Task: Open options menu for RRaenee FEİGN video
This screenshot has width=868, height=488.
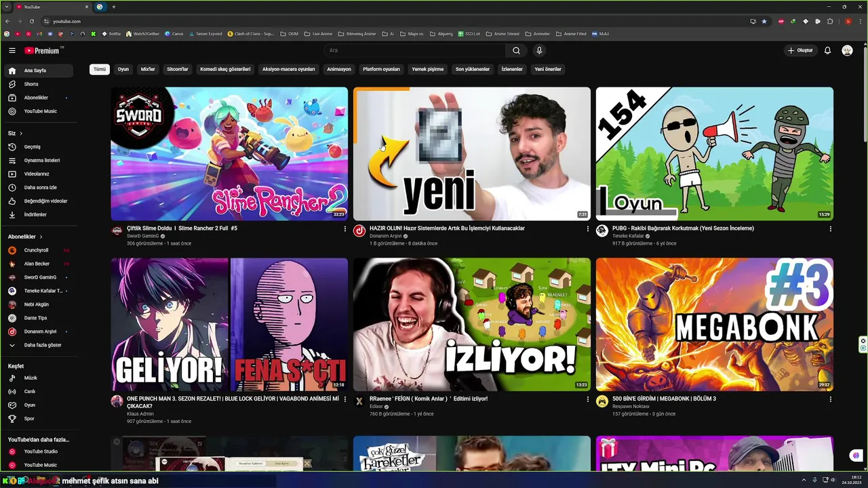Action: (588, 399)
